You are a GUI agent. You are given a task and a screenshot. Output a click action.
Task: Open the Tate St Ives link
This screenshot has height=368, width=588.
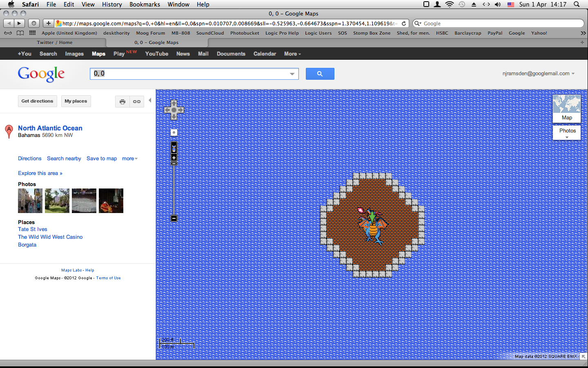tap(33, 229)
